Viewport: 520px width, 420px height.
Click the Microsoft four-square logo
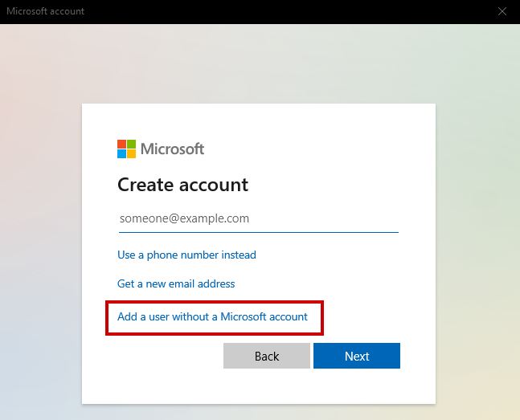click(127, 149)
